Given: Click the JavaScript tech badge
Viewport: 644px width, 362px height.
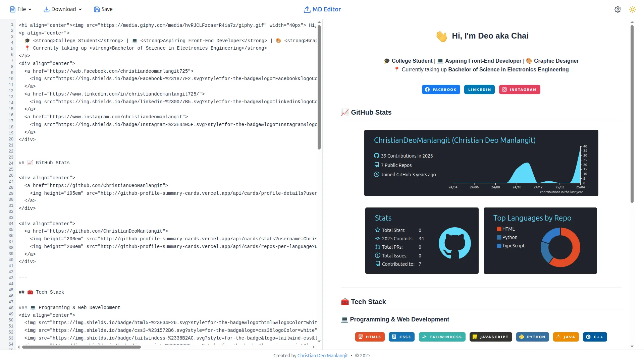Looking at the screenshot, I should click(x=491, y=337).
